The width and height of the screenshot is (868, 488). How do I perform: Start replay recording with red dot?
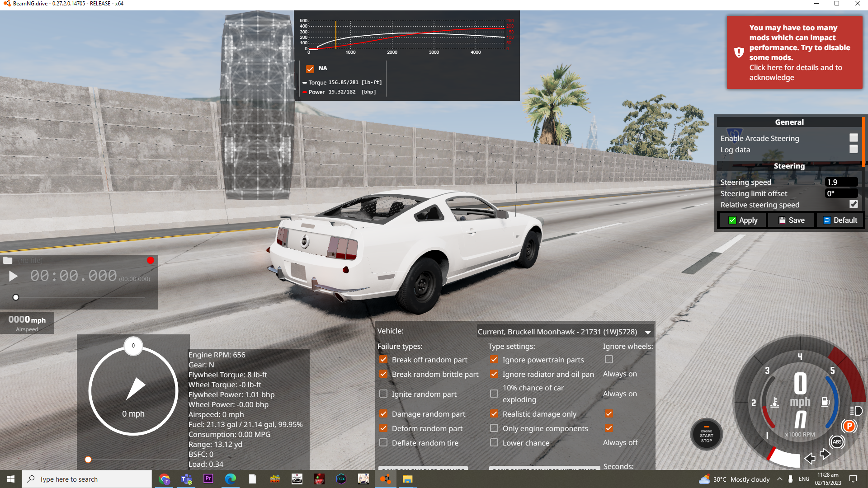[x=151, y=260]
